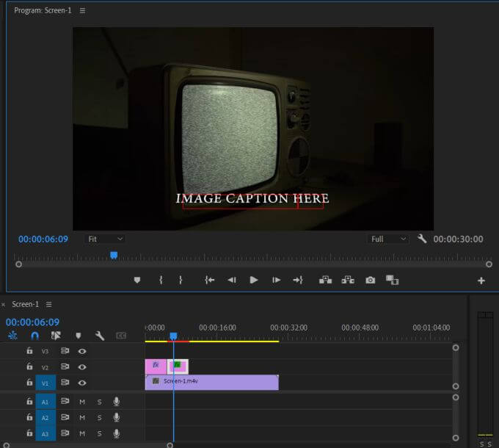Open the Screen-1 timeline panel menu
Viewport: 499px width, 448px height.
(49, 304)
